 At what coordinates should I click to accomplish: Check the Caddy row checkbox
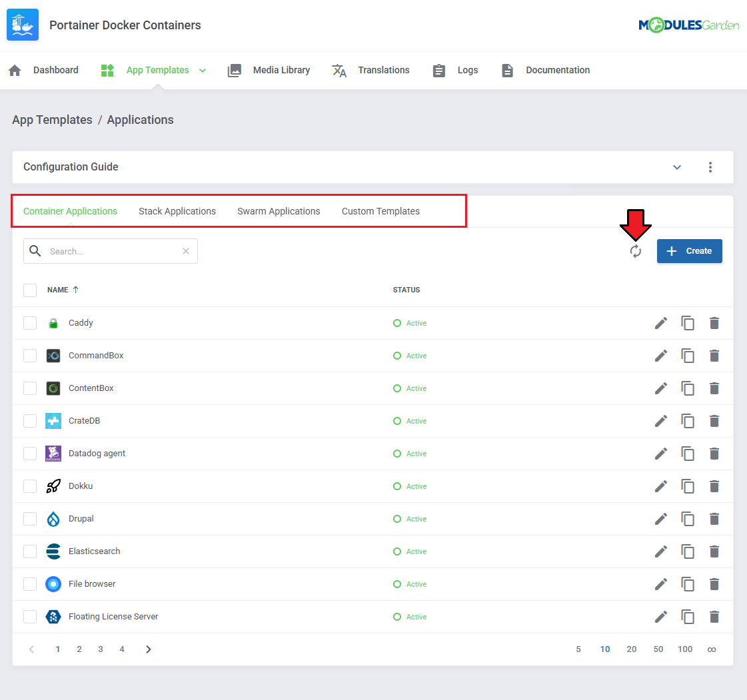(30, 323)
